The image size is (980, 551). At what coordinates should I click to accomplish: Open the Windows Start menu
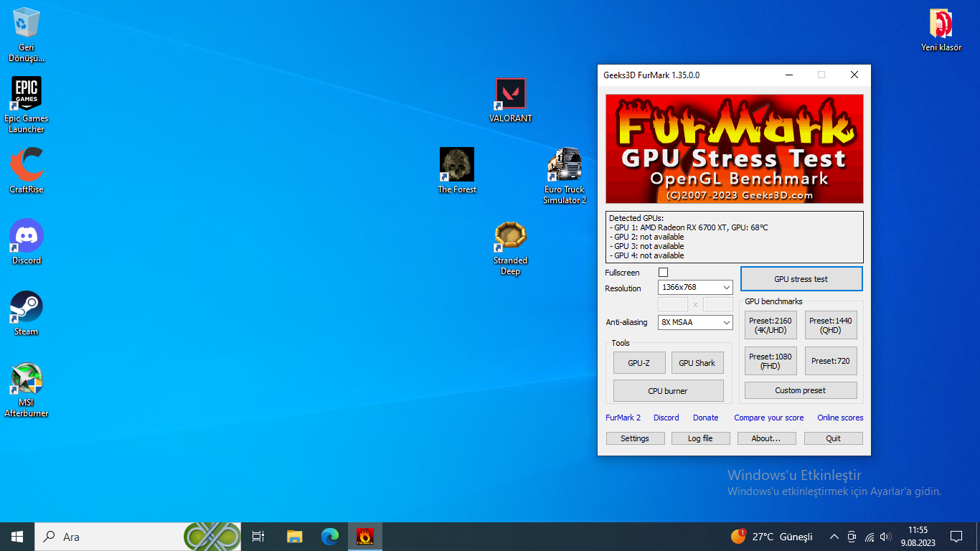click(17, 537)
